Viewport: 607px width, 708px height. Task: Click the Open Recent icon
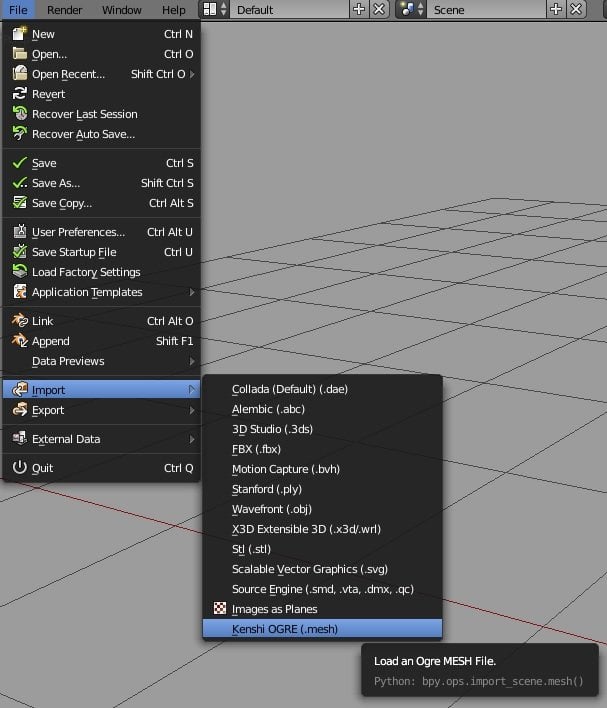click(x=19, y=74)
